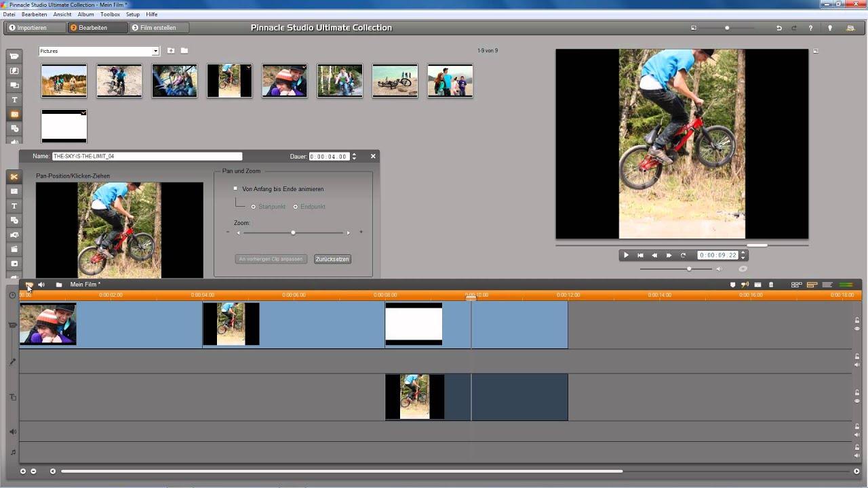This screenshot has width=868, height=488.
Task: Add a clip marker on the timeline
Action: [x=732, y=285]
